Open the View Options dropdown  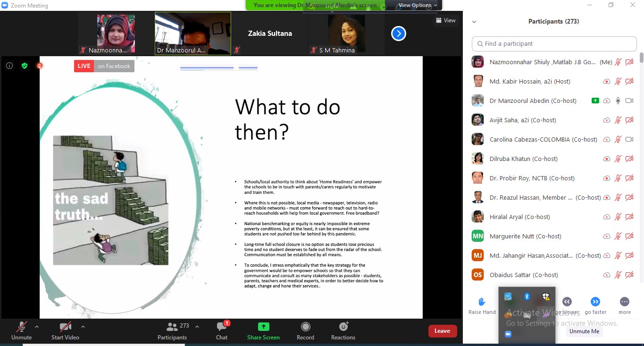click(x=418, y=5)
